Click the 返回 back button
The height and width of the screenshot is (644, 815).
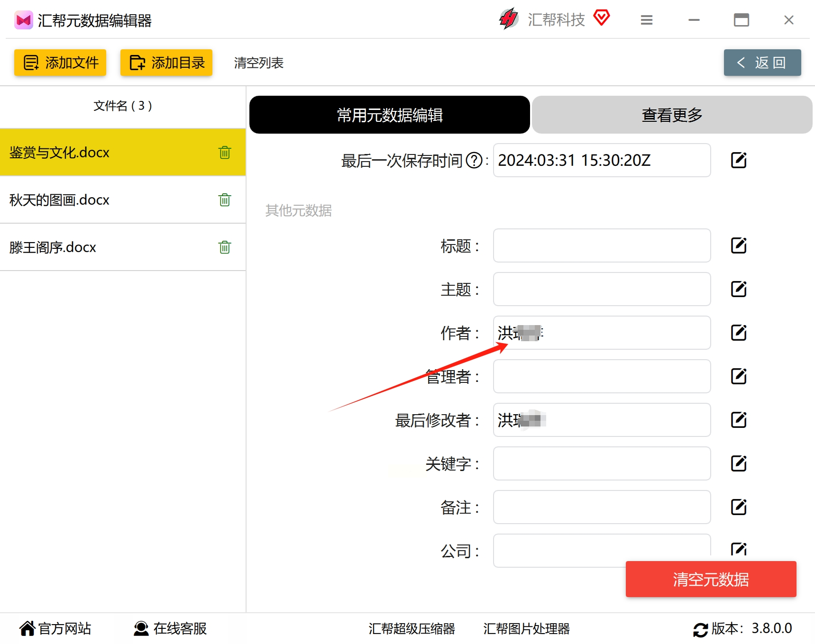[x=762, y=63]
